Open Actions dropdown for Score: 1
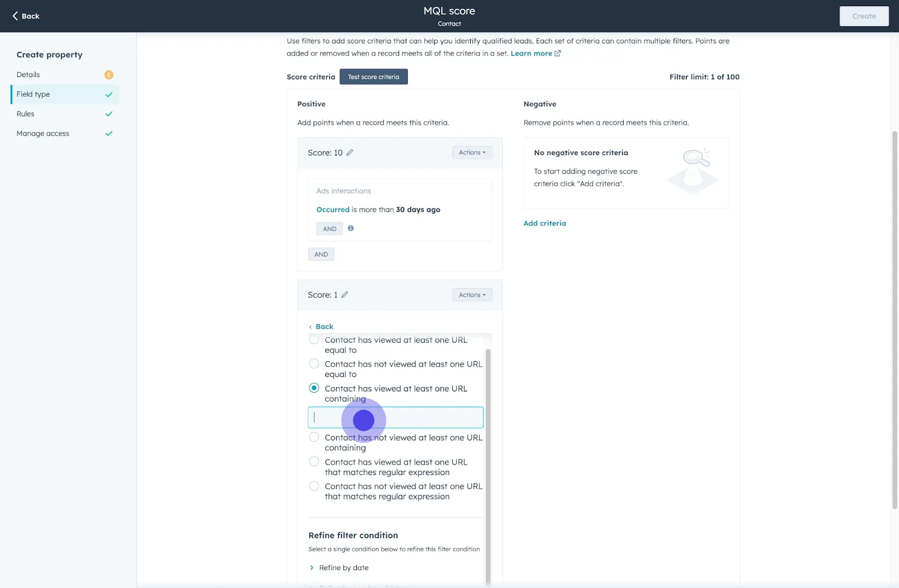Image resolution: width=899 pixels, height=588 pixels. (x=472, y=295)
